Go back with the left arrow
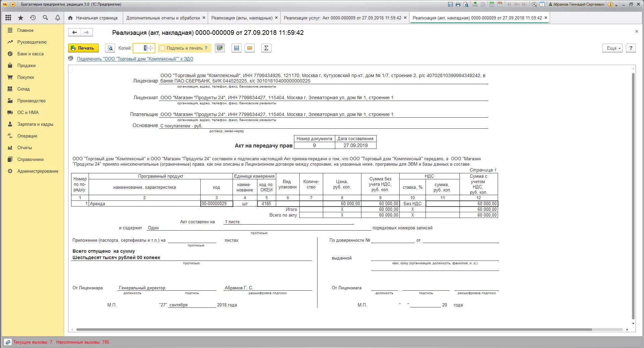This screenshot has width=644, height=348. pos(75,33)
